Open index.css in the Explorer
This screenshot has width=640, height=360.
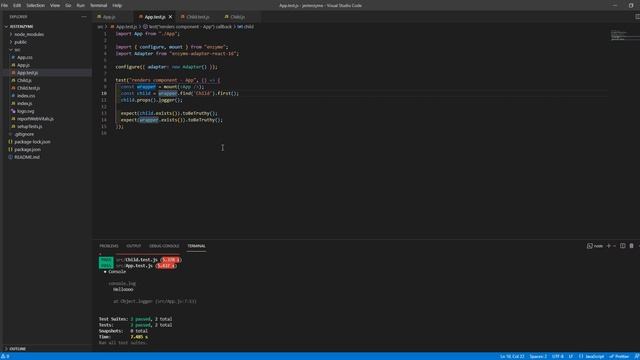tap(26, 96)
